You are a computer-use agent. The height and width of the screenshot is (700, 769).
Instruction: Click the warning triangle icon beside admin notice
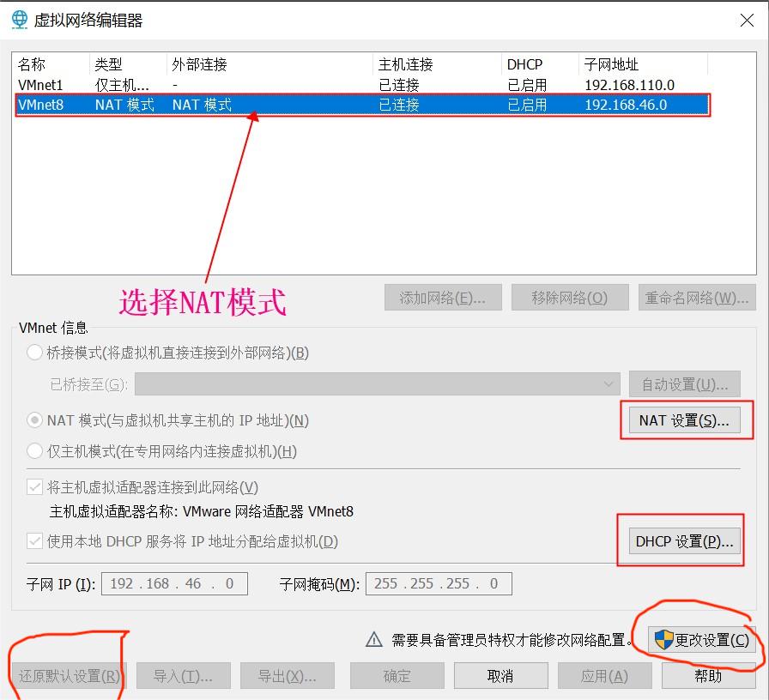coord(373,639)
